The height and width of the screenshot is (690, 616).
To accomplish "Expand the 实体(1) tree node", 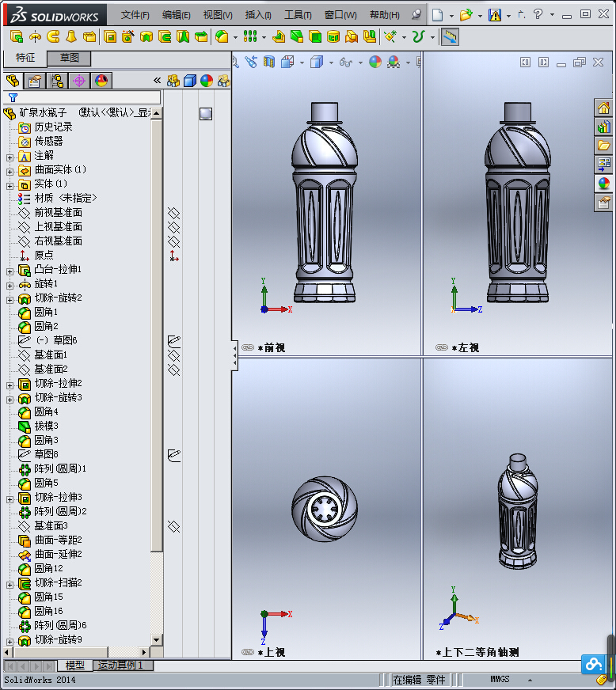I will [x=10, y=186].
